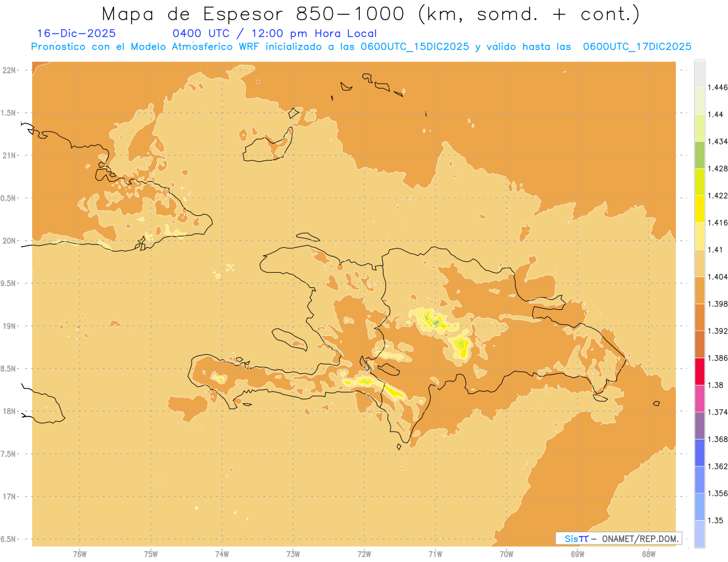Click the 21N latitude label
The width and height of the screenshot is (728, 562).
(x=10, y=155)
